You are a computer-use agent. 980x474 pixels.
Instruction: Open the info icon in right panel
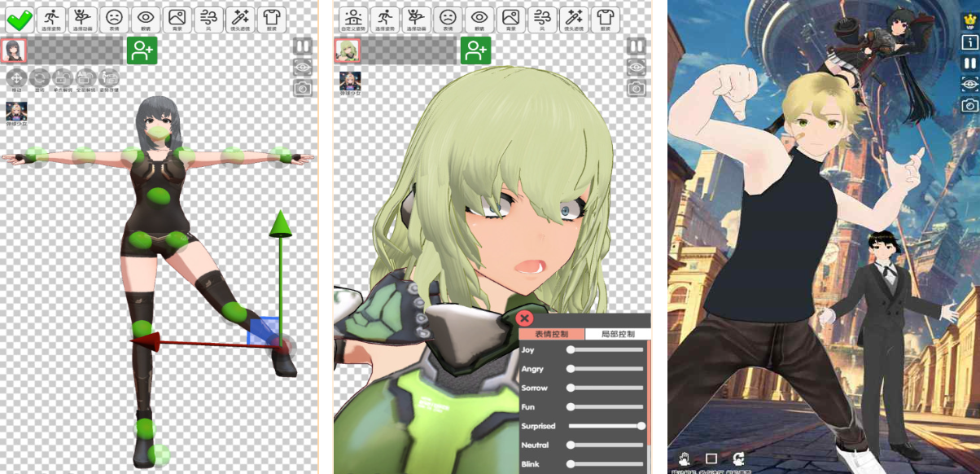tap(969, 42)
